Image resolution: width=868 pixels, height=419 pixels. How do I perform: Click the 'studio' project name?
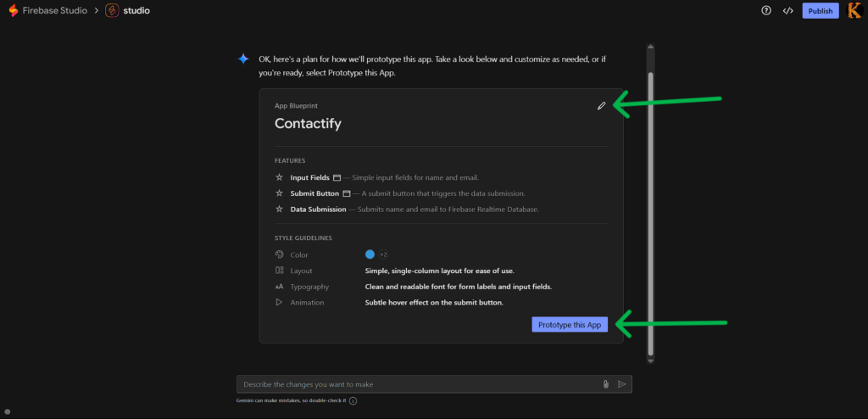coord(136,10)
